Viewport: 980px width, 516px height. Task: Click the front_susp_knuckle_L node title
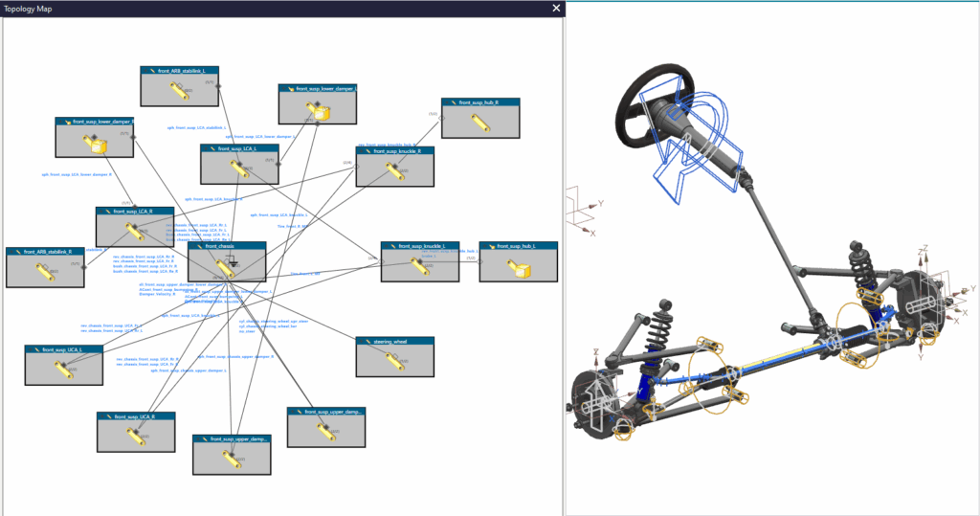(x=420, y=246)
